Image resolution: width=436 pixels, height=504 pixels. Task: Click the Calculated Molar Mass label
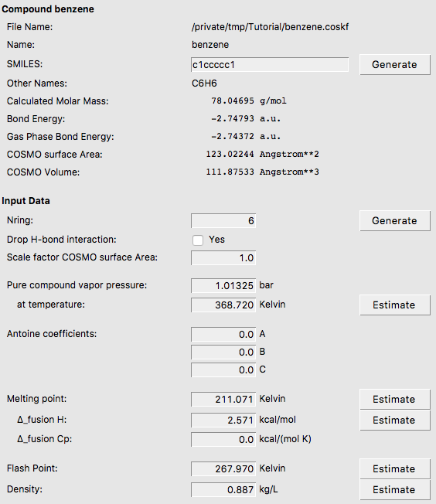(57, 101)
